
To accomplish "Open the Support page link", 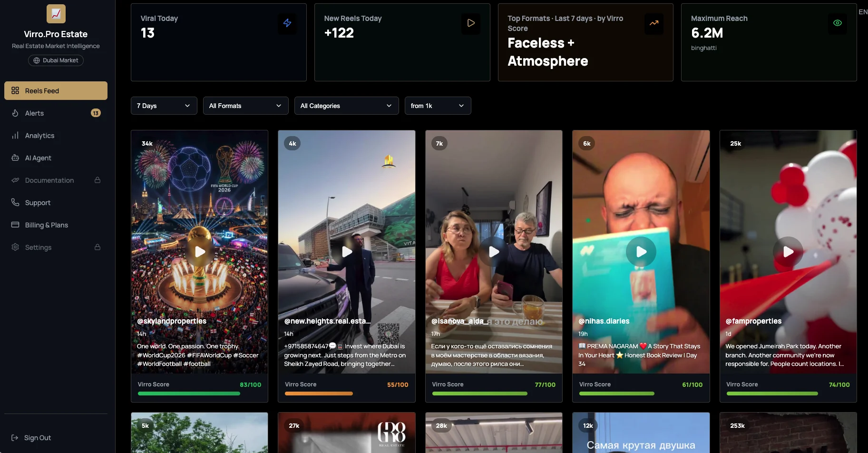I will pos(56,203).
